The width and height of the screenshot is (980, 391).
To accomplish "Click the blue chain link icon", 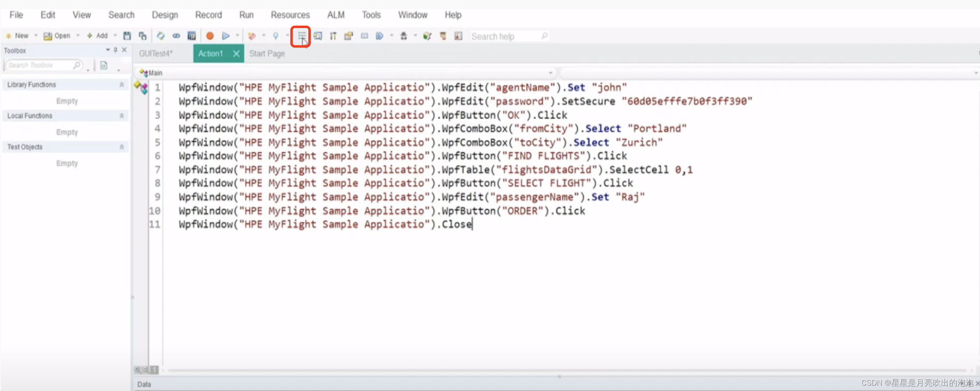I will click(176, 36).
